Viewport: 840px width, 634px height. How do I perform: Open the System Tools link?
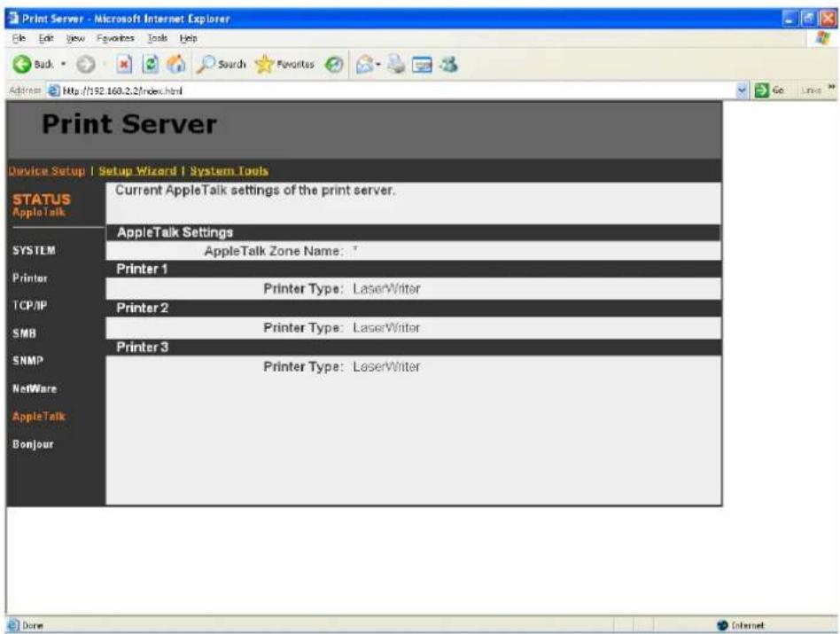(x=229, y=171)
